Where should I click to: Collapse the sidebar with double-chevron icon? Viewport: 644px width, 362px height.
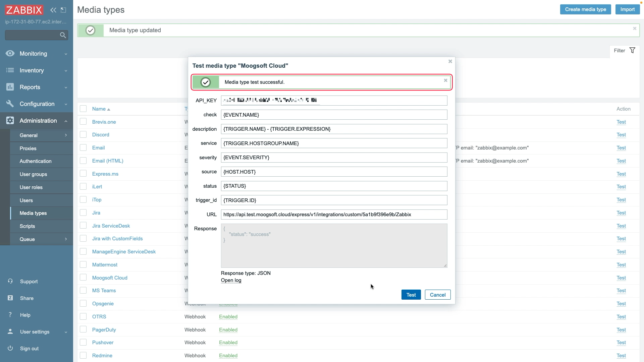(53, 10)
